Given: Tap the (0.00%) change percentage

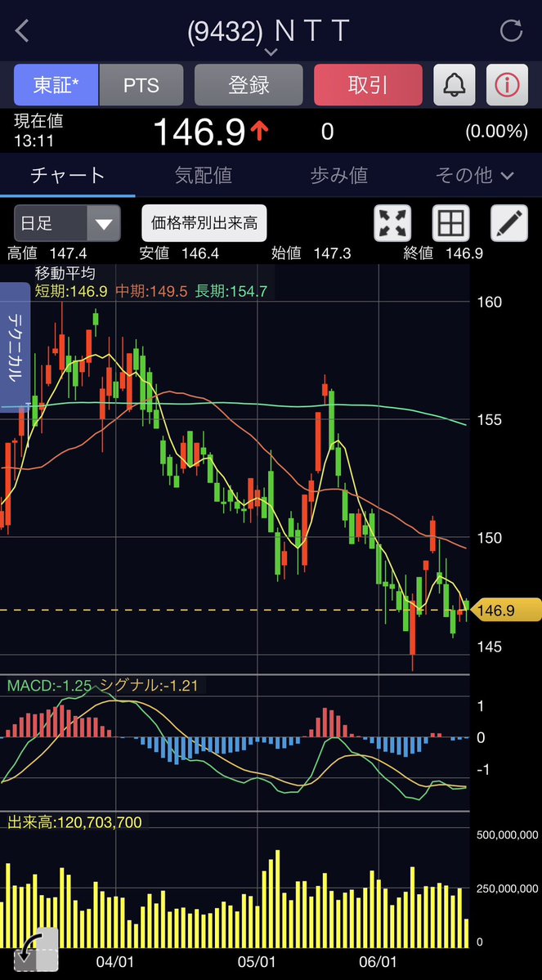Looking at the screenshot, I should pyautogui.click(x=496, y=132).
